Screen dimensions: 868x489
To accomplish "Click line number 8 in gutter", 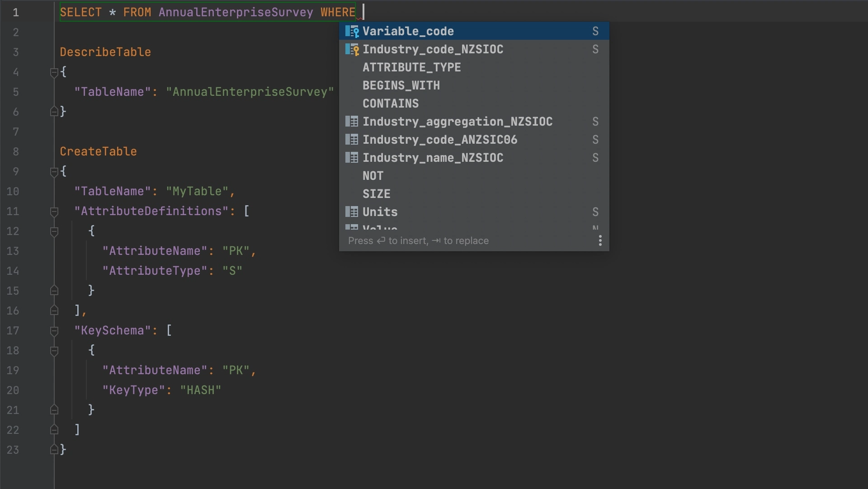I will [x=16, y=152].
